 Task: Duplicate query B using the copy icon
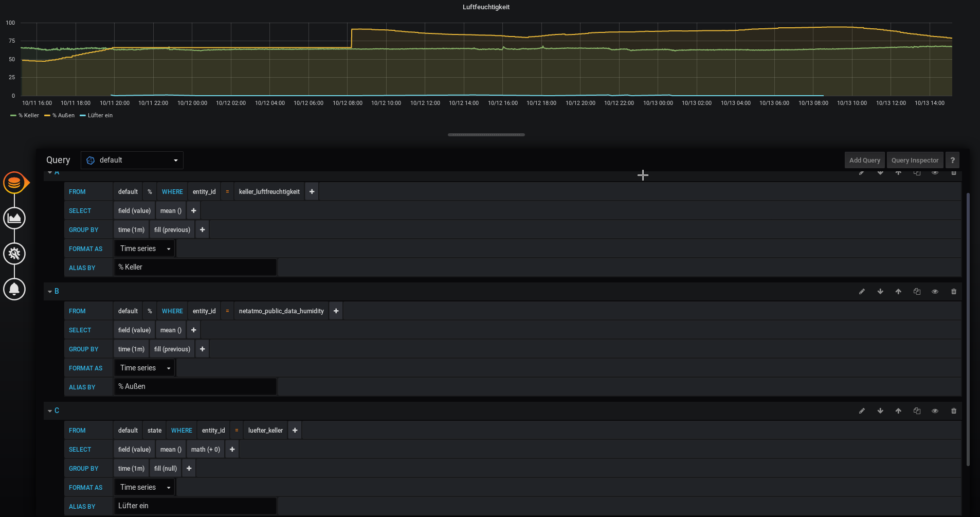tap(917, 291)
